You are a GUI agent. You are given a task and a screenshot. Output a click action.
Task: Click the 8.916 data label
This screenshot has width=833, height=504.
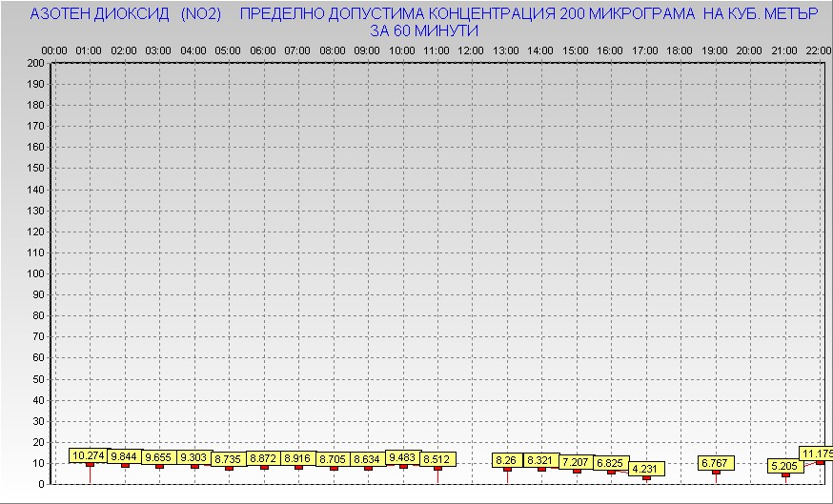tap(298, 458)
